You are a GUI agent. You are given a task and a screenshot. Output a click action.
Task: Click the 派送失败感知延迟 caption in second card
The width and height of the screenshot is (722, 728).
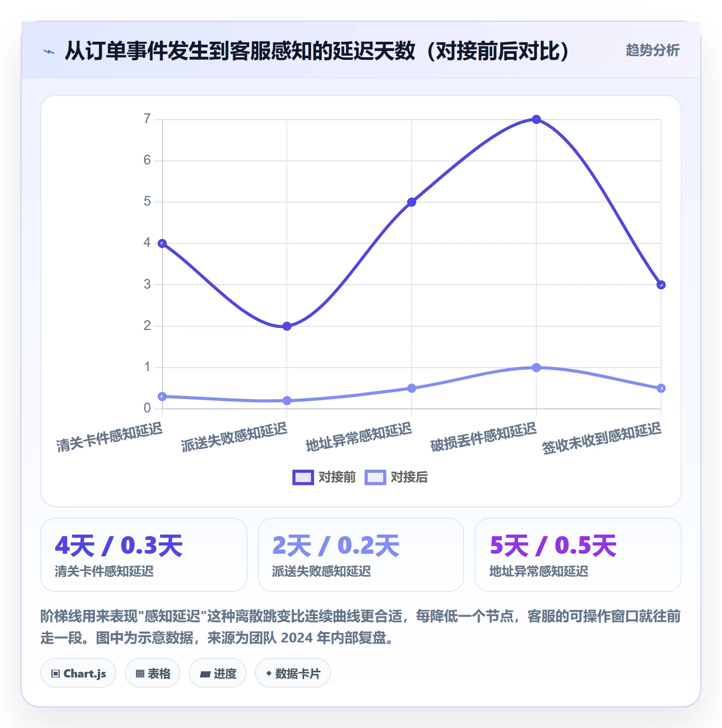point(321,571)
